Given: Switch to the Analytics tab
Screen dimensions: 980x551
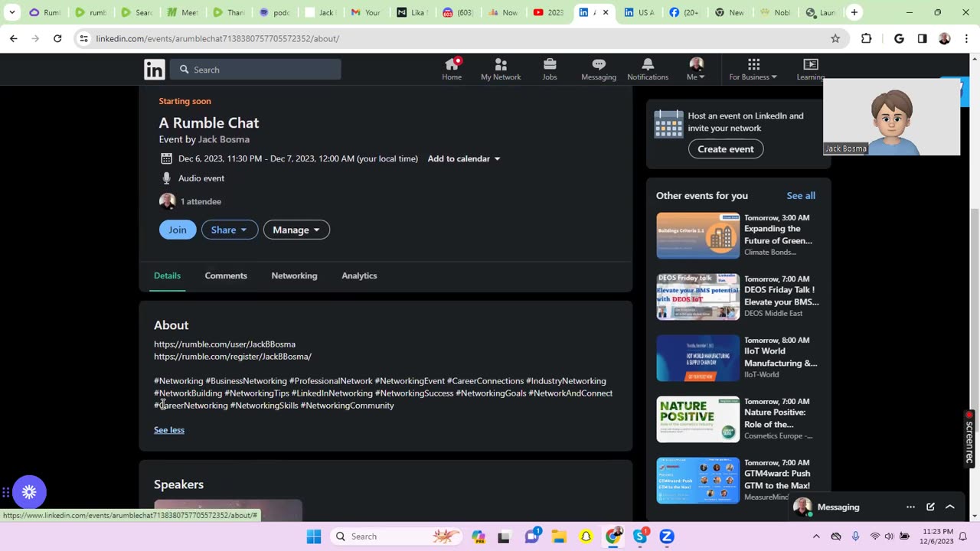Looking at the screenshot, I should 359,275.
